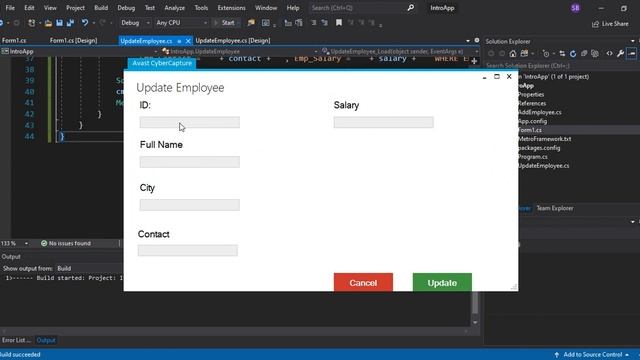
Task: Save the current file with Save icon
Action: tap(60, 23)
